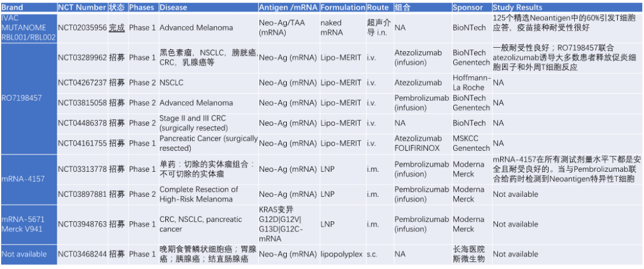Click the Sponsor column header
Screen dimensions: 644x269
coord(467,8)
